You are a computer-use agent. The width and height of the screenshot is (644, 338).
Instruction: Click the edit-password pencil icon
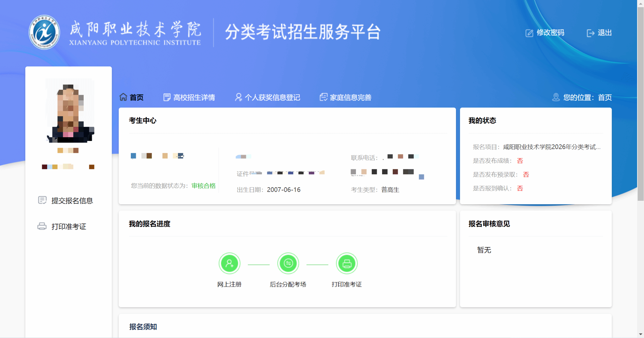coord(529,33)
